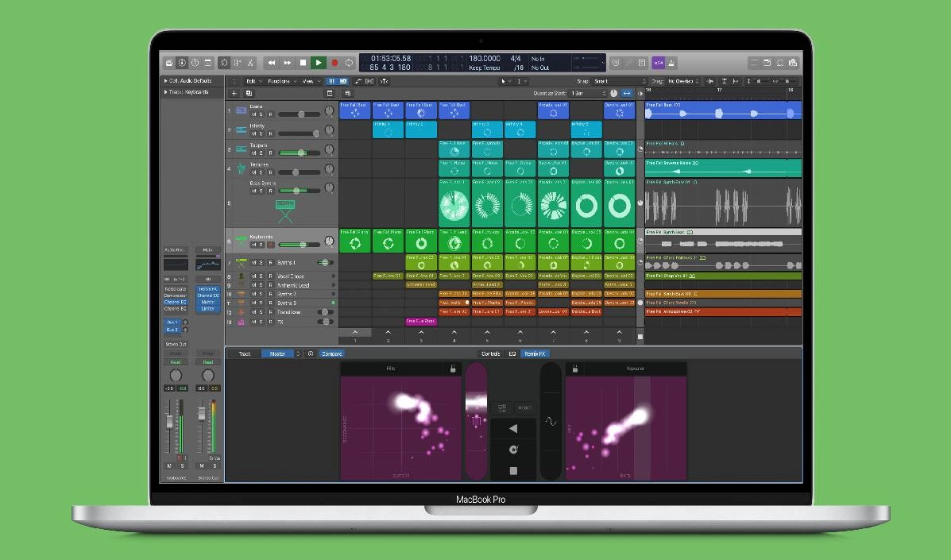Viewport: 951px width, 560px height.
Task: Open the Edit menu in tracks area
Action: [x=253, y=81]
